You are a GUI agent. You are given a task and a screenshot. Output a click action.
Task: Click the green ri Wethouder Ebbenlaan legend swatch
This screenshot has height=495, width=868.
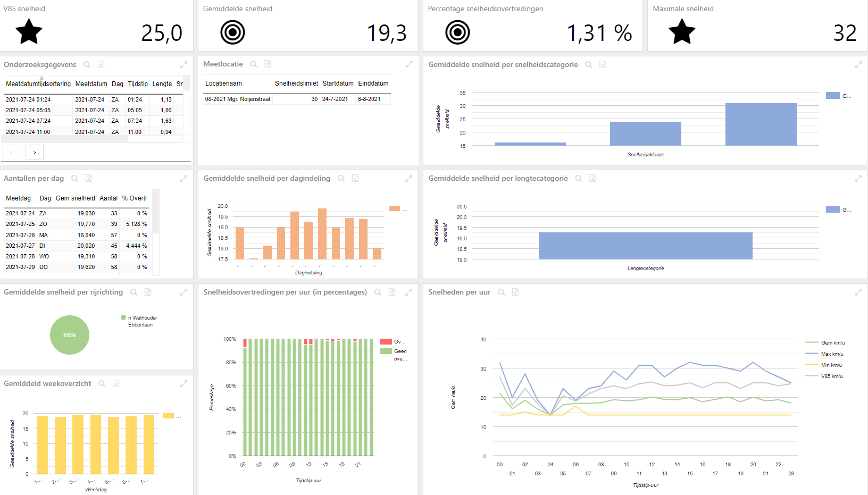123,317
